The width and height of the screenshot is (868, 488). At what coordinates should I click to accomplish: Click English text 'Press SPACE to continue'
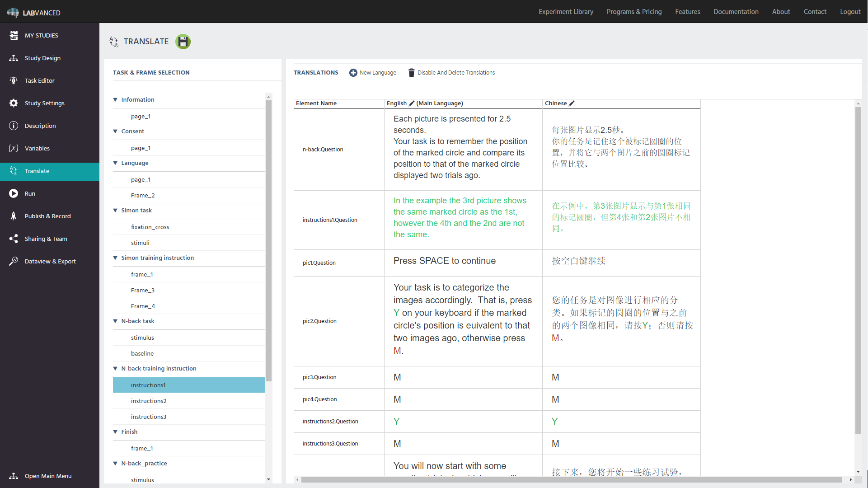(x=444, y=261)
